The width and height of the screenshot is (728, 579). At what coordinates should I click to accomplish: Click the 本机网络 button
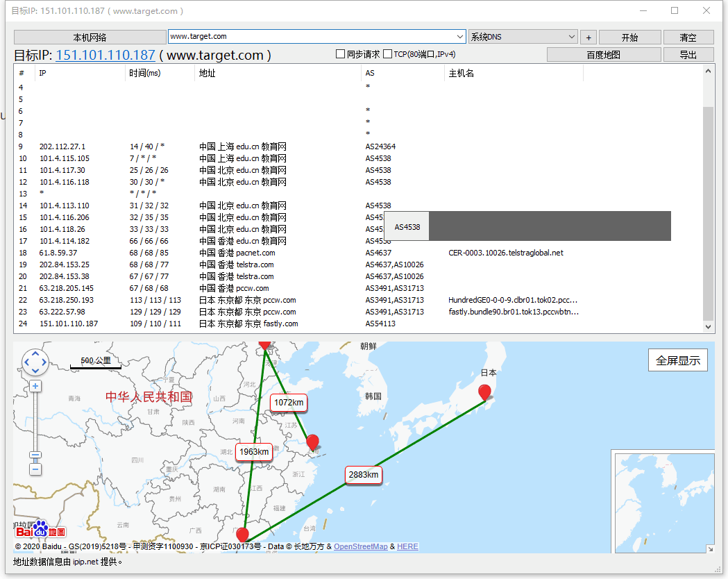pyautogui.click(x=90, y=37)
